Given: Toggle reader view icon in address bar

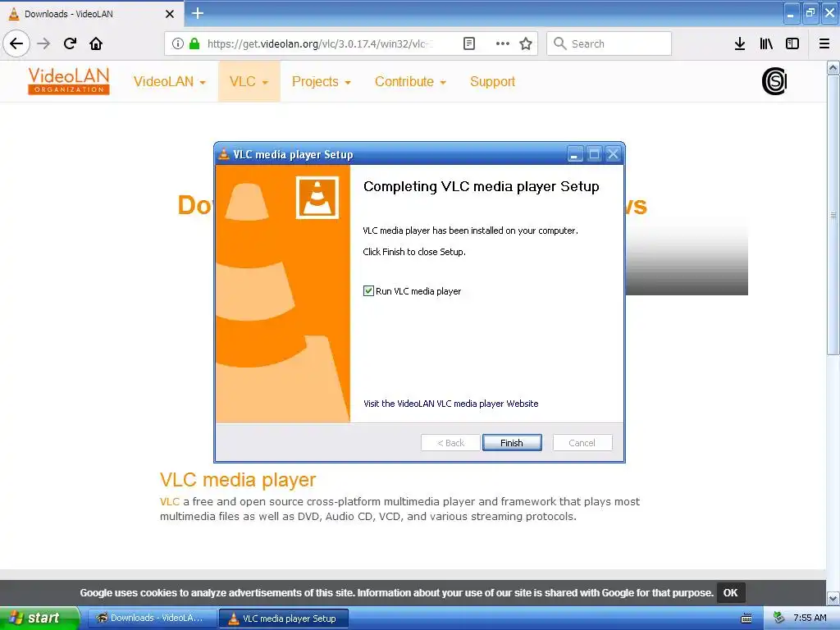Looking at the screenshot, I should point(468,43).
